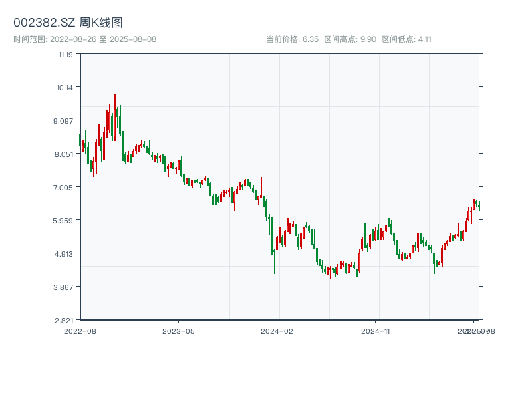Select the 2023-05 x-axis date label
The width and height of the screenshot is (532, 399).
tap(179, 331)
